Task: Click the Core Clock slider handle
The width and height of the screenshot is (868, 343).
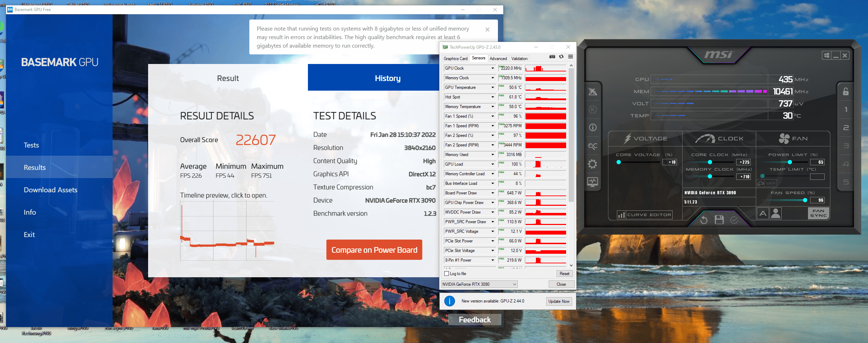Action: (x=710, y=162)
